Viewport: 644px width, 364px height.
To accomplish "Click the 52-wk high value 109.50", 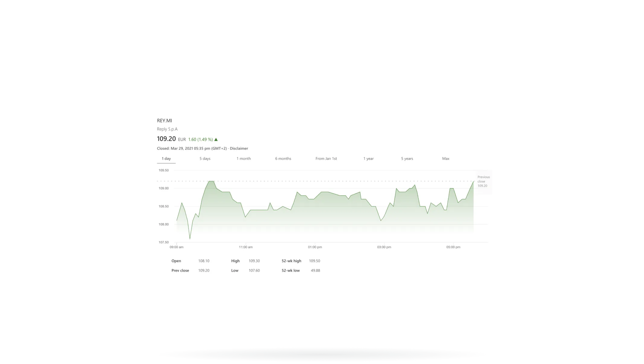I will coord(315,261).
